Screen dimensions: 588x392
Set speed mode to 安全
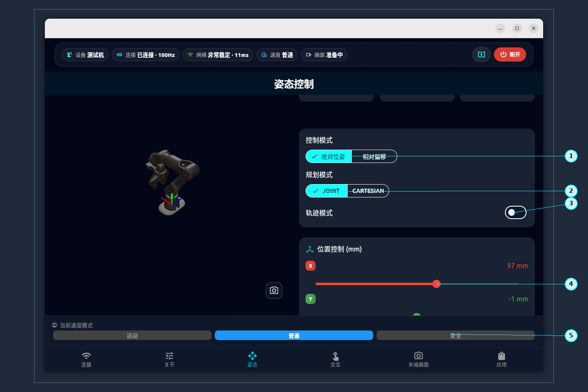point(456,335)
